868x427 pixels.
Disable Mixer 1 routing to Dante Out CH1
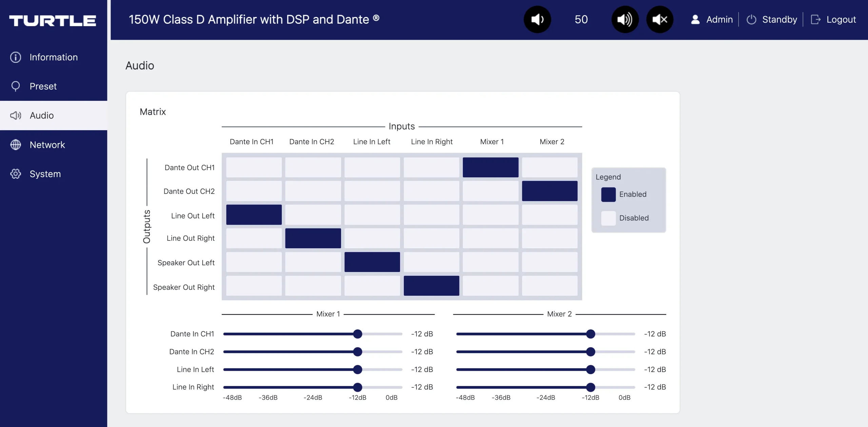click(x=490, y=167)
